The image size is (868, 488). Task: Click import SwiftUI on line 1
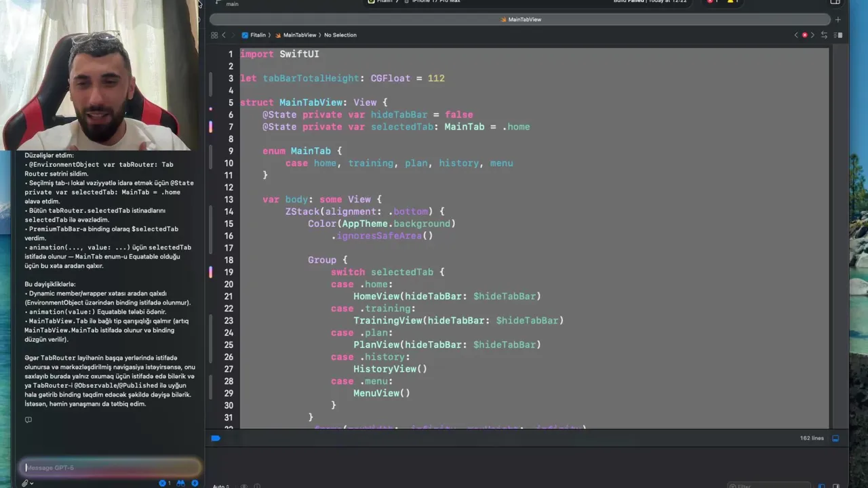(279, 54)
